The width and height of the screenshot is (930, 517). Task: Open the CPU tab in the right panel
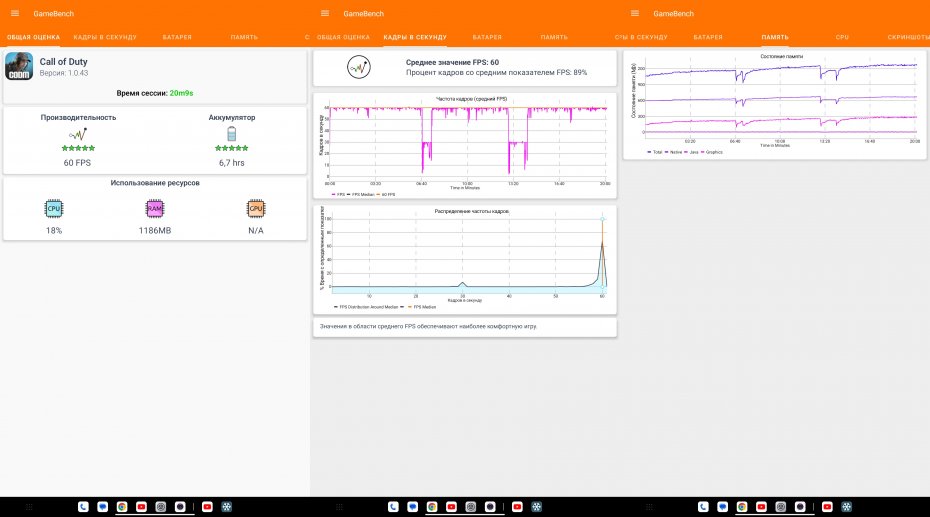[842, 37]
